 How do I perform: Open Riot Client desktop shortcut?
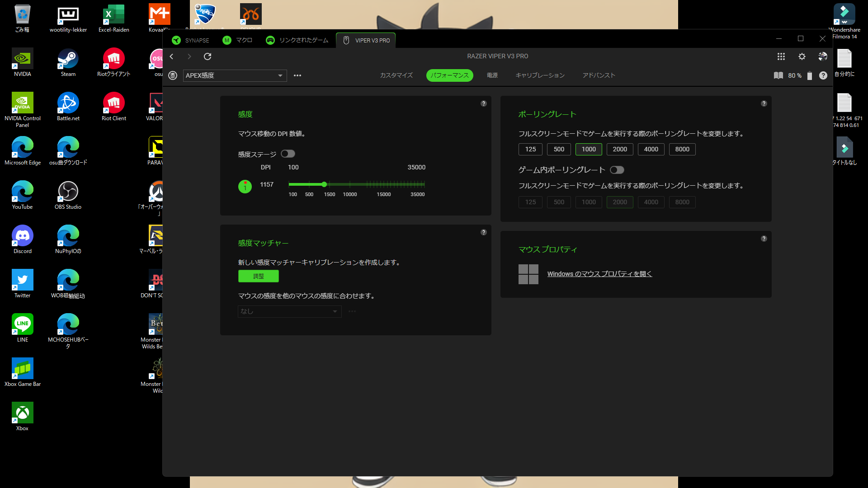pos(114,107)
